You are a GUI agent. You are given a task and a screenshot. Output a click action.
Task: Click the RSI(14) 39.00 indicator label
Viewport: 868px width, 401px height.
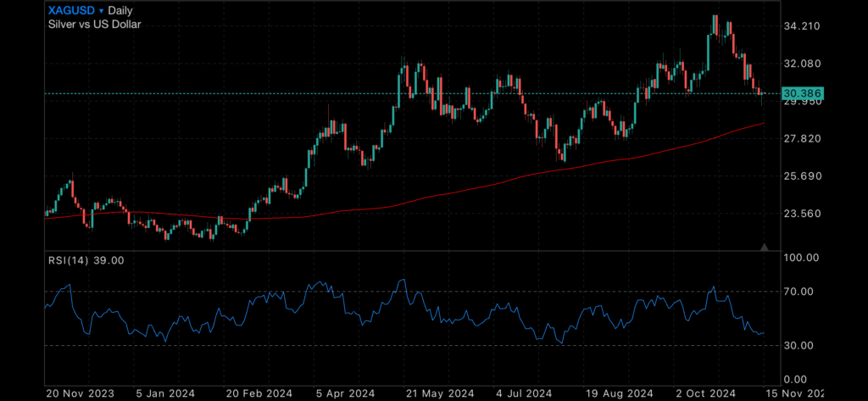[86, 259]
